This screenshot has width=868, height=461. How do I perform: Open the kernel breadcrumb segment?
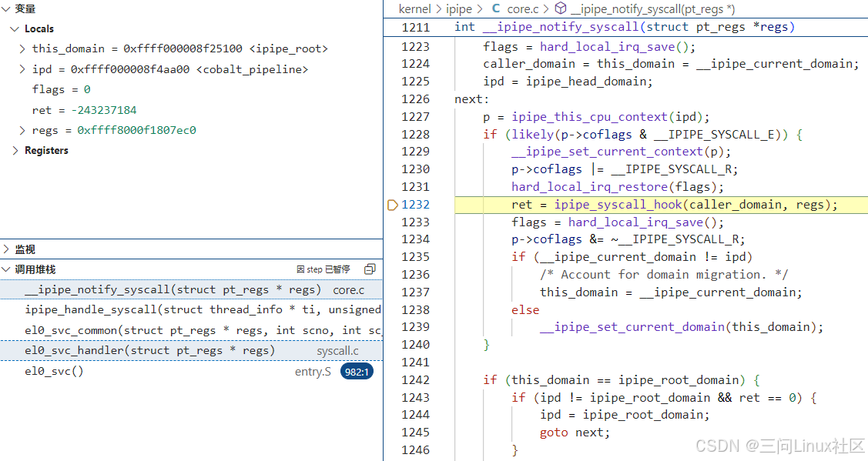[414, 9]
